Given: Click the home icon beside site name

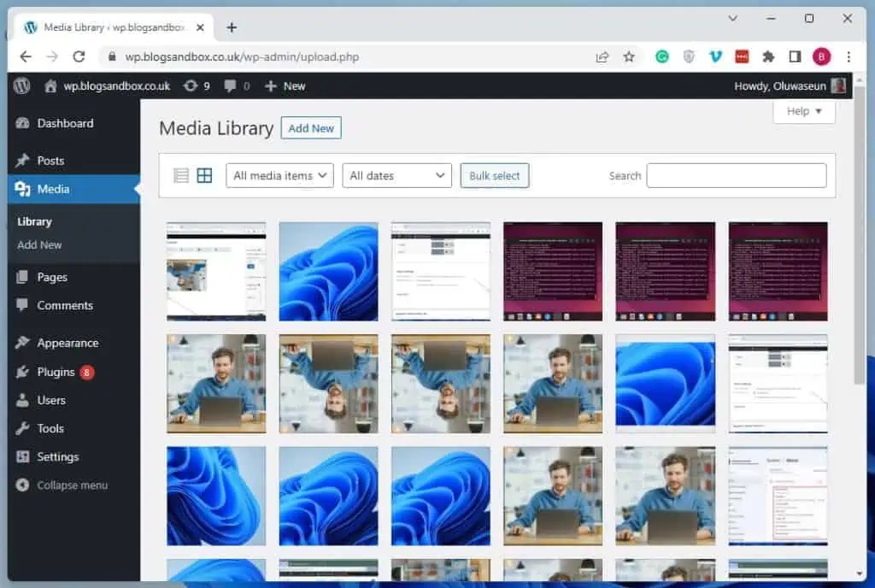Looking at the screenshot, I should 51,85.
